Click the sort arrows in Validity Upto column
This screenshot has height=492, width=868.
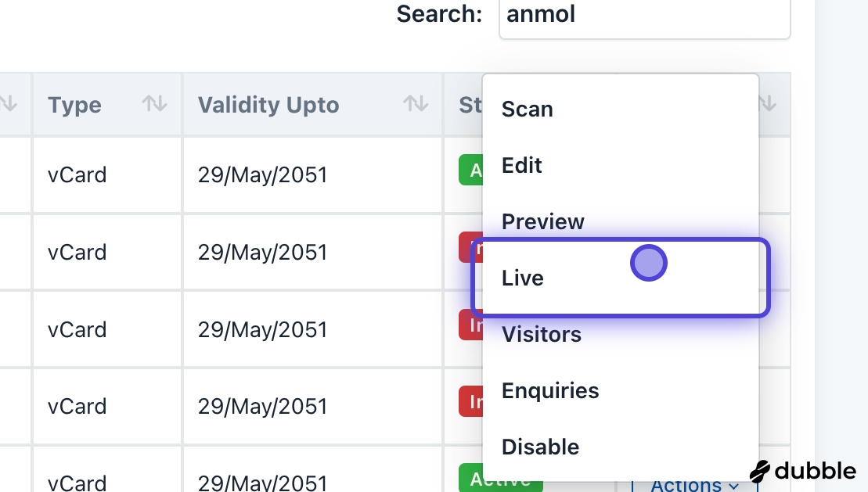pyautogui.click(x=416, y=104)
